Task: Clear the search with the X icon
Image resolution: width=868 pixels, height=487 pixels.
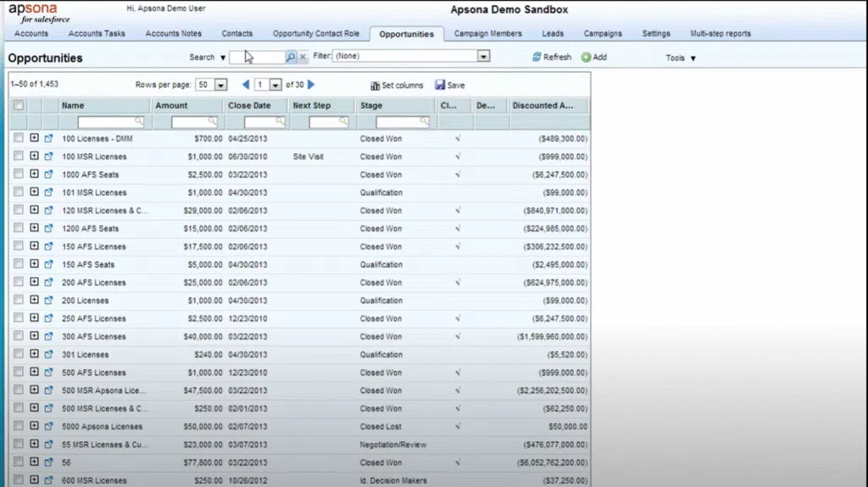Action: click(303, 58)
